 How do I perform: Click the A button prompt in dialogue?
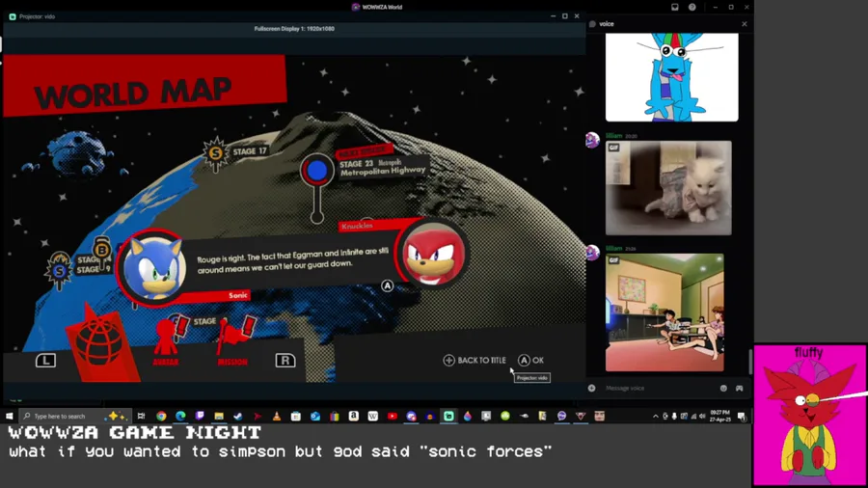point(387,286)
